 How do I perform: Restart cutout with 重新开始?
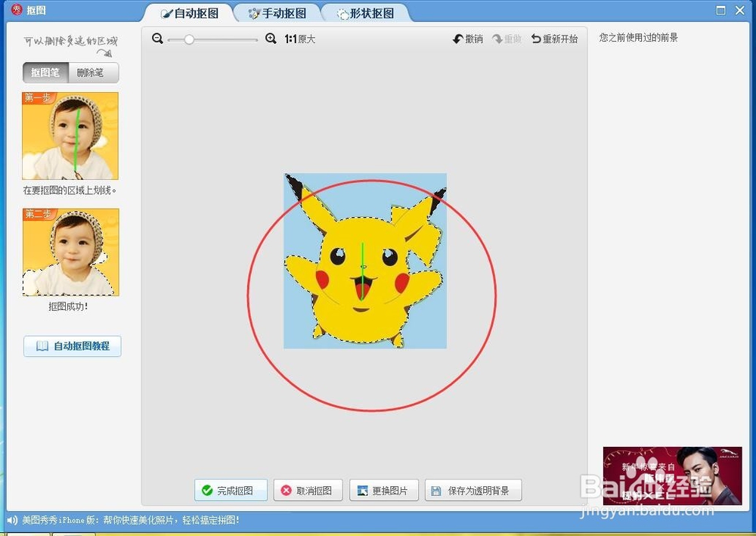coord(554,39)
